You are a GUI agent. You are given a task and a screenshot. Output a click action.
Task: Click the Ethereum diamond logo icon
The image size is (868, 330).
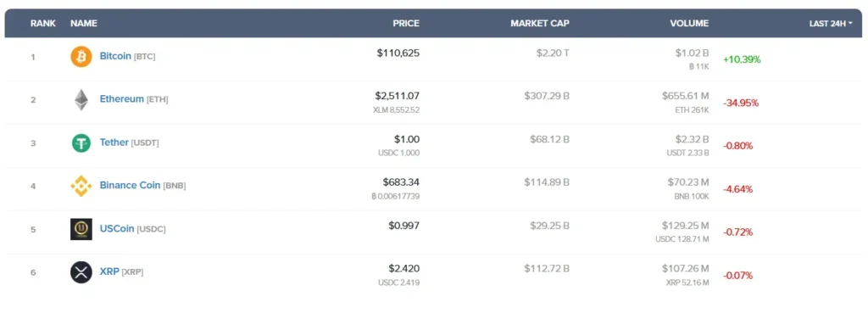coord(81,99)
